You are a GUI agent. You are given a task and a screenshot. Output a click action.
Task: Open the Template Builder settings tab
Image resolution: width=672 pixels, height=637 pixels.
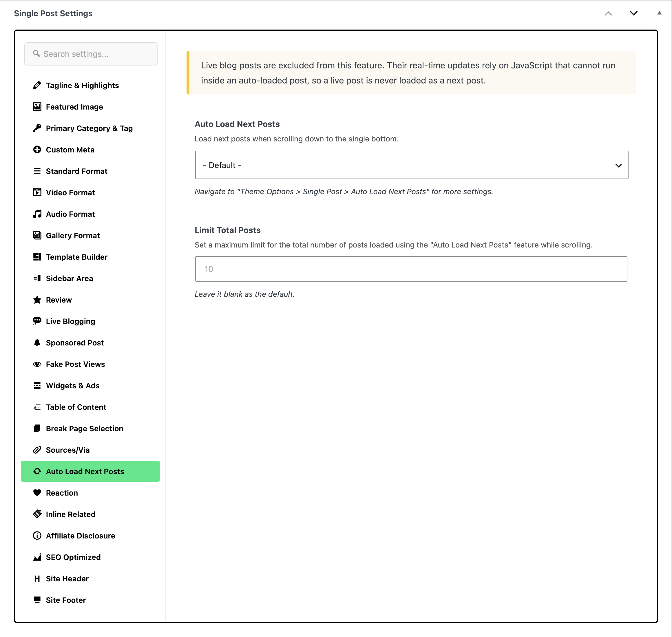[x=90, y=257]
